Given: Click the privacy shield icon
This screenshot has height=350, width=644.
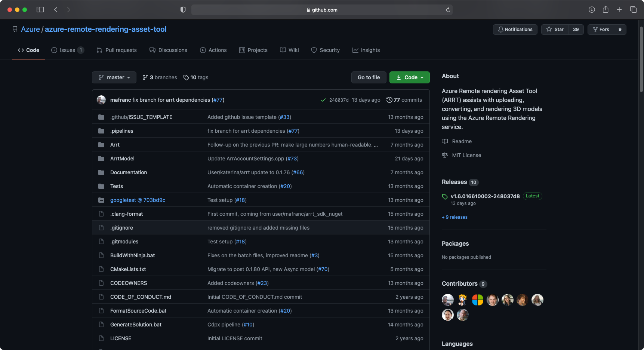Looking at the screenshot, I should coord(183,10).
